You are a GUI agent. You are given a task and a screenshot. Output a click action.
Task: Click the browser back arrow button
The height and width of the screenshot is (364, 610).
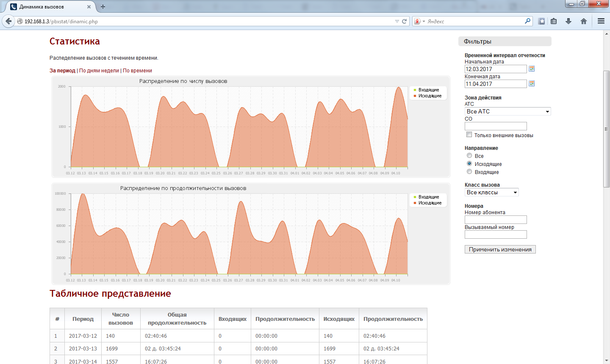point(8,21)
